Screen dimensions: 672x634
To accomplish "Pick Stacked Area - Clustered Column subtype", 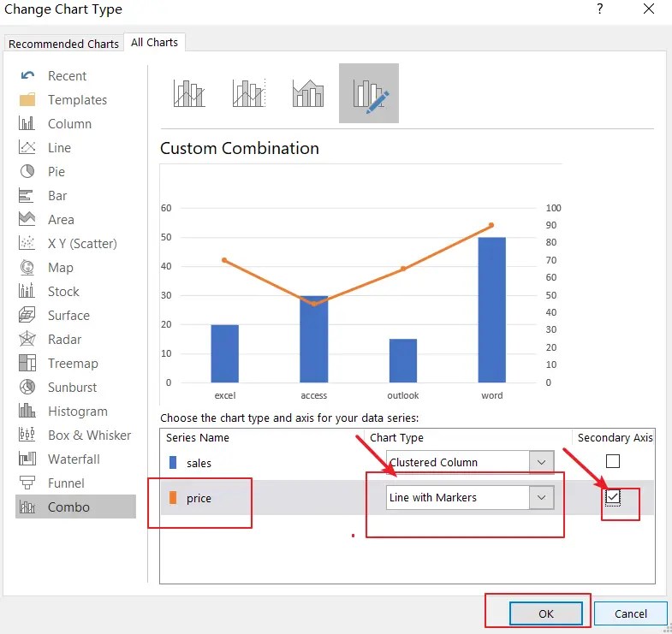I will click(x=308, y=93).
